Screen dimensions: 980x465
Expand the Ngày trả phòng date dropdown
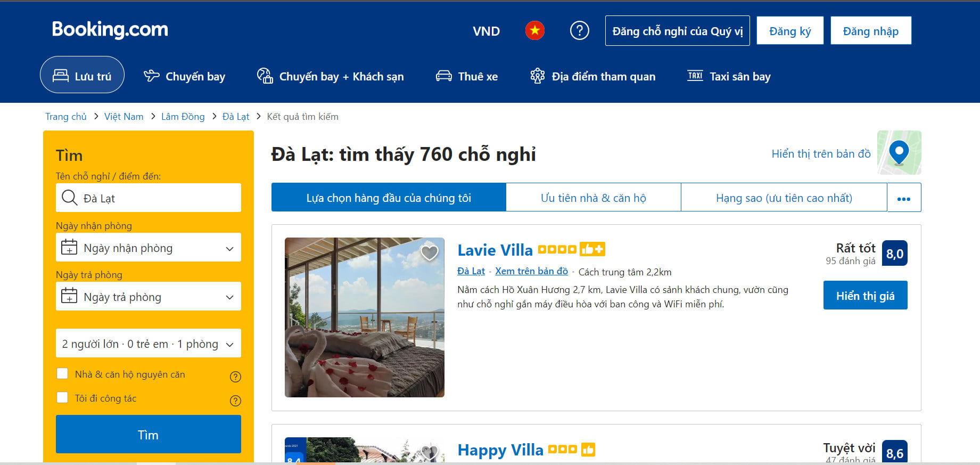pos(149,297)
